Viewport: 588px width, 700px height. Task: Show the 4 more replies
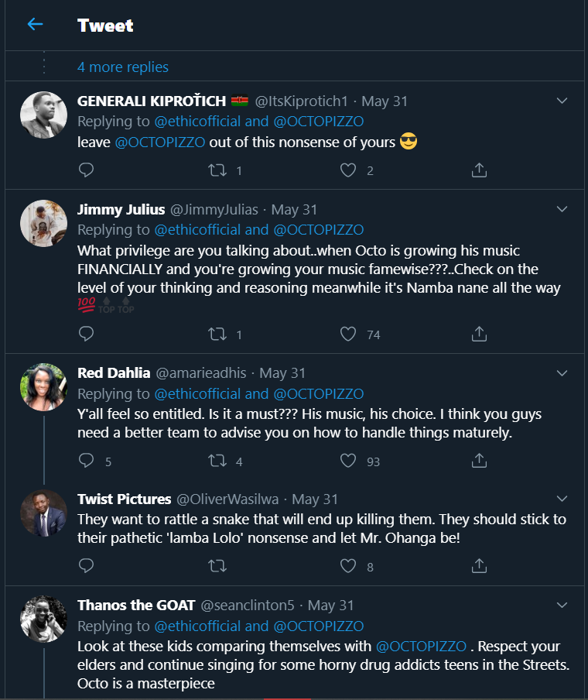click(x=123, y=67)
